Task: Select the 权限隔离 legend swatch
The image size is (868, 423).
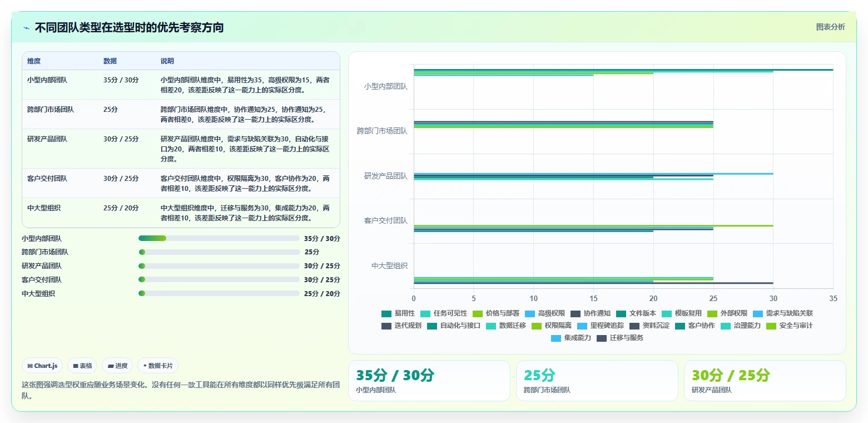Action: click(x=537, y=326)
